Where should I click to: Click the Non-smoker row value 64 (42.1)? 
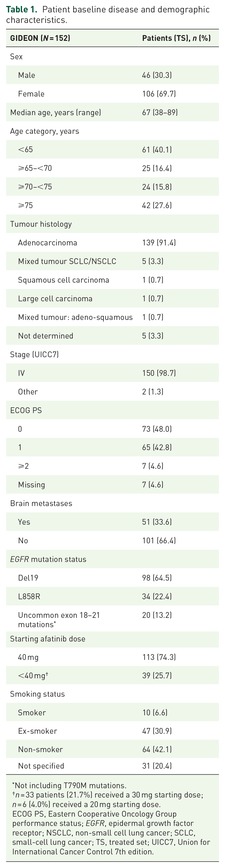click(157, 749)
